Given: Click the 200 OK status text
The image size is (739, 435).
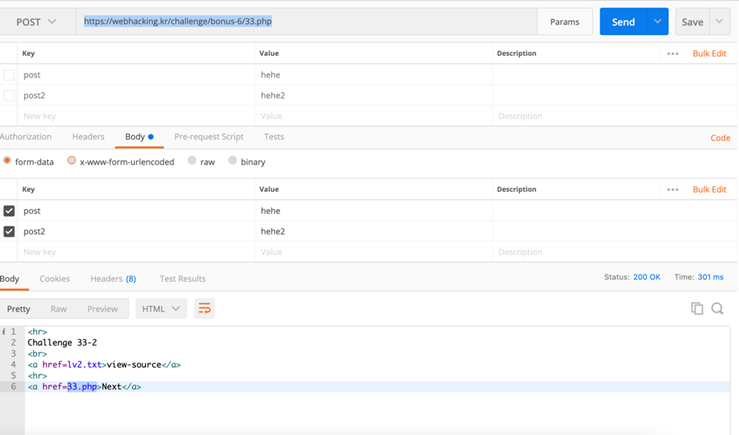Looking at the screenshot, I should 647,277.
